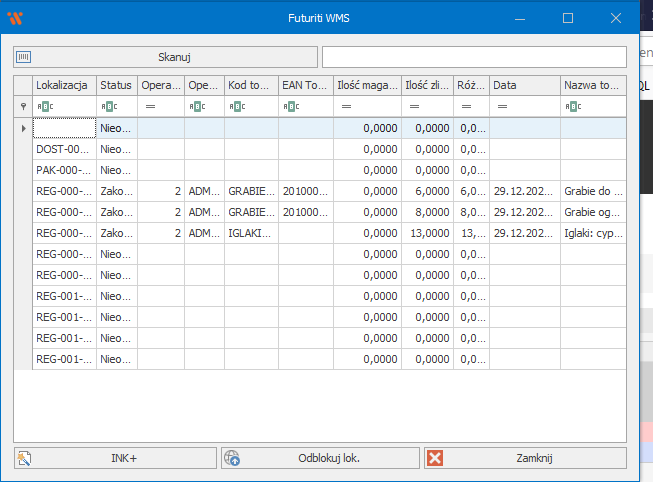Click the 6,0000 counted quantity cell

[428, 191]
